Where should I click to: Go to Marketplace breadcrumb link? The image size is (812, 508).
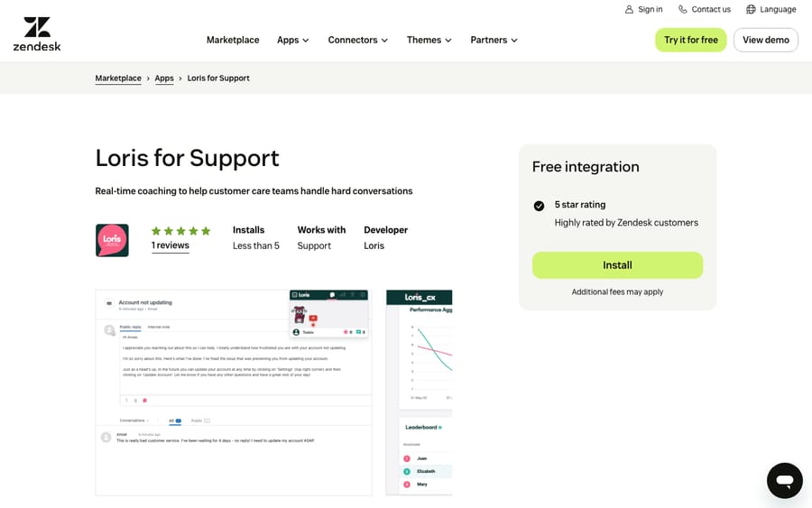pyautogui.click(x=118, y=79)
